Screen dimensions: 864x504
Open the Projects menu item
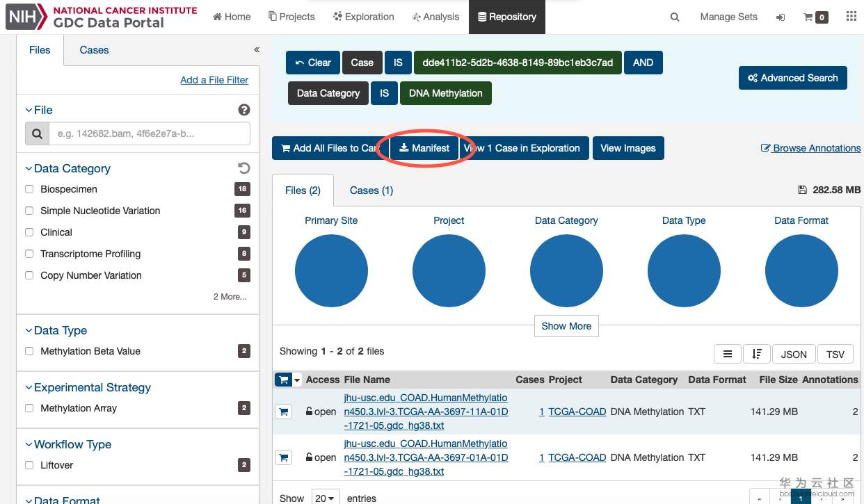pos(291,17)
